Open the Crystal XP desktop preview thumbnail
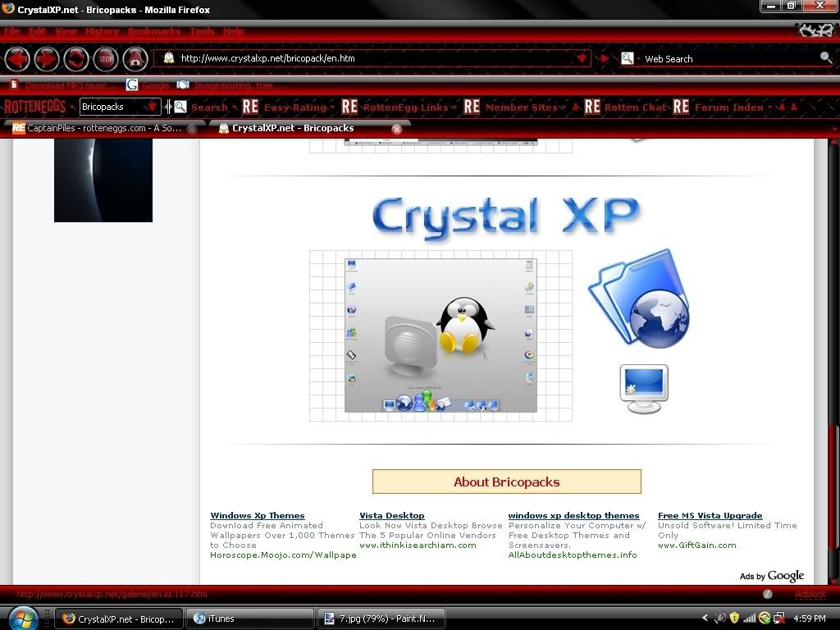 point(441,336)
